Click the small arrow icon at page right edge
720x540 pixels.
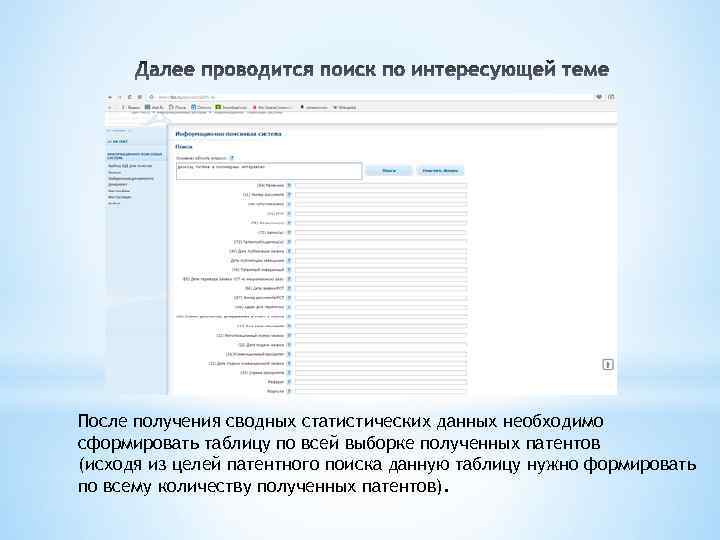(608, 365)
